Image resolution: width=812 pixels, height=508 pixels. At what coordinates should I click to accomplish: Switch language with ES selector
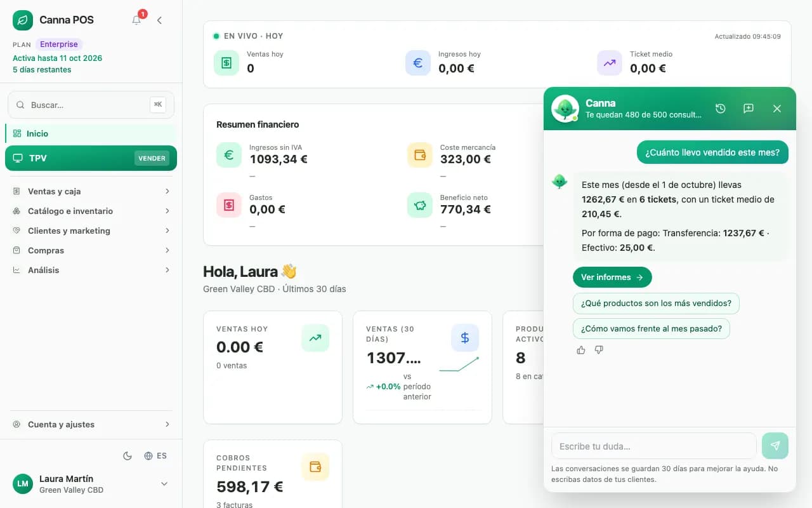click(x=155, y=456)
